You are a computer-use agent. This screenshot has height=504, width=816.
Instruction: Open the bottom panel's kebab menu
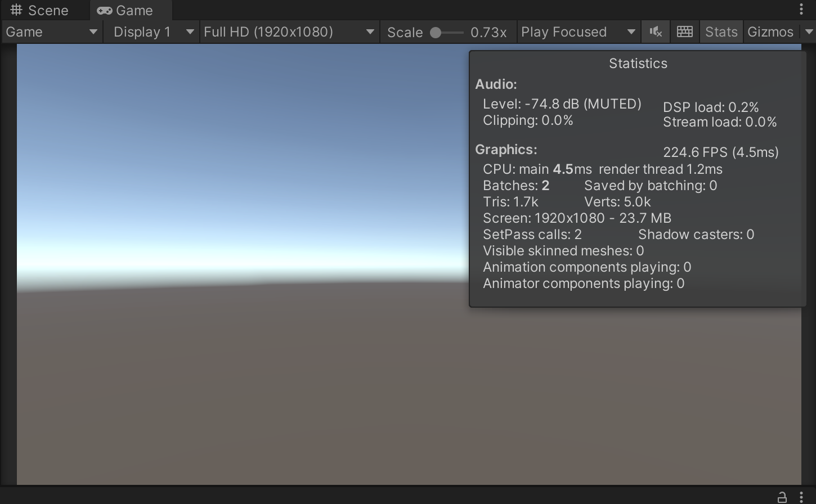point(801,497)
